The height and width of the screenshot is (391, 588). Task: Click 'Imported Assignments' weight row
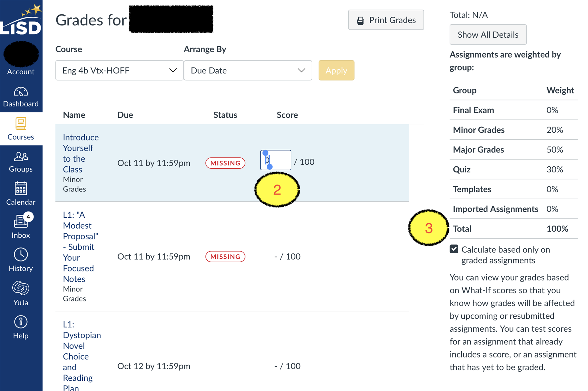(514, 209)
